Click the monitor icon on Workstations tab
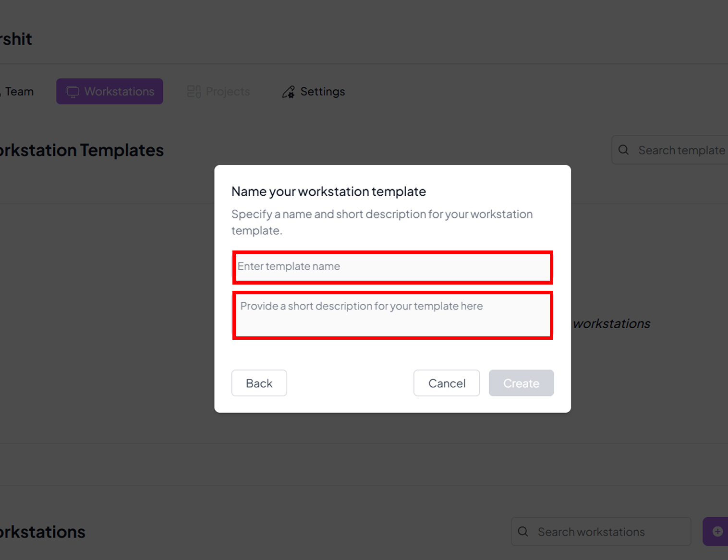The width and height of the screenshot is (728, 560). [73, 92]
